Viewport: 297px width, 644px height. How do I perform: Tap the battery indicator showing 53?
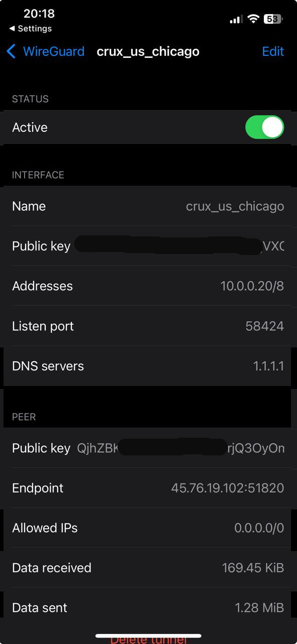273,19
